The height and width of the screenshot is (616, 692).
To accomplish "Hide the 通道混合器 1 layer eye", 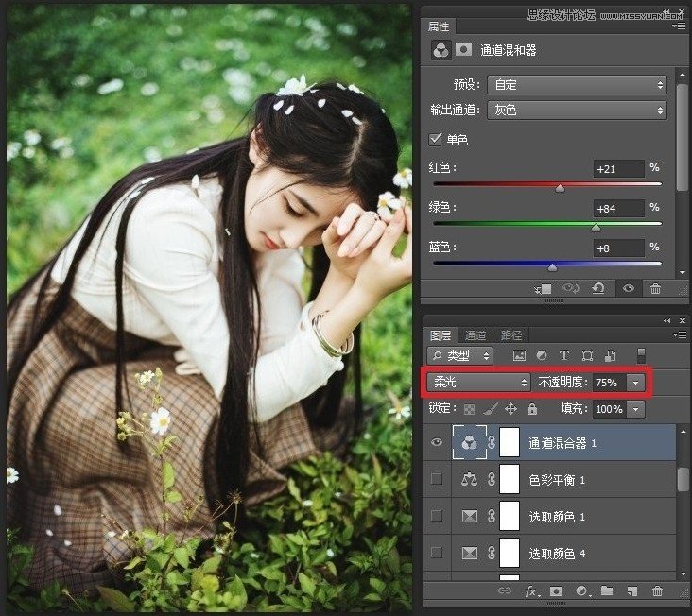I will coord(437,442).
